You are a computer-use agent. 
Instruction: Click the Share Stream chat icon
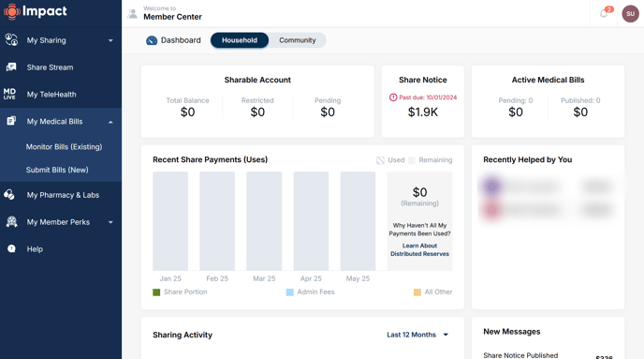(11, 67)
